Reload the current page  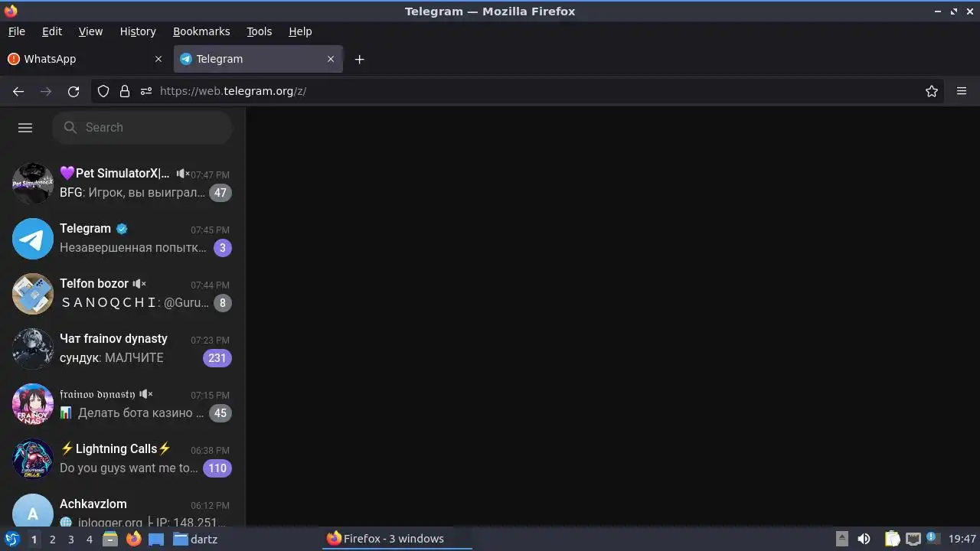click(x=73, y=91)
